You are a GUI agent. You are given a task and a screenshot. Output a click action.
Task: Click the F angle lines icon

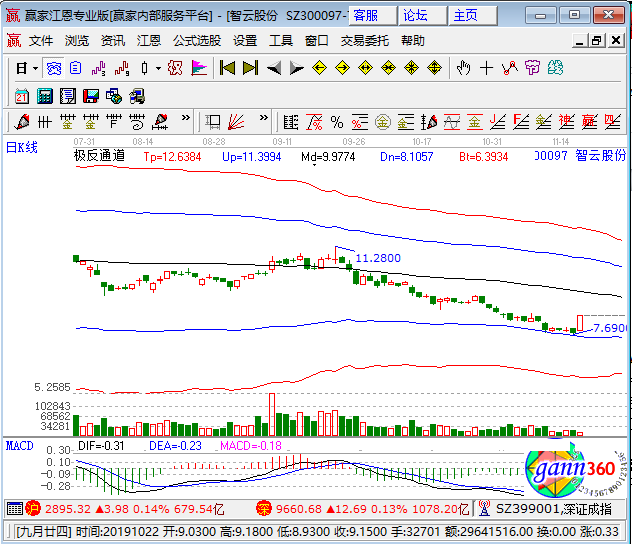click(521, 122)
